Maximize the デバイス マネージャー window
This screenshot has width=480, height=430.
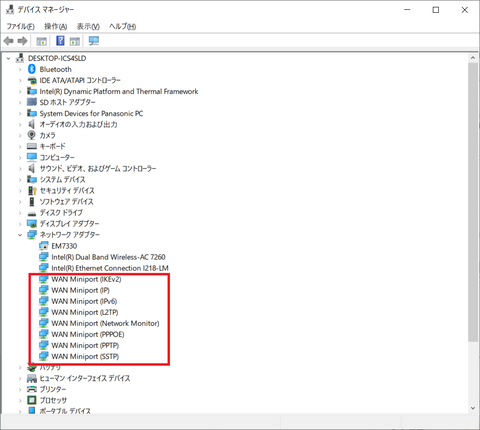[436, 10]
